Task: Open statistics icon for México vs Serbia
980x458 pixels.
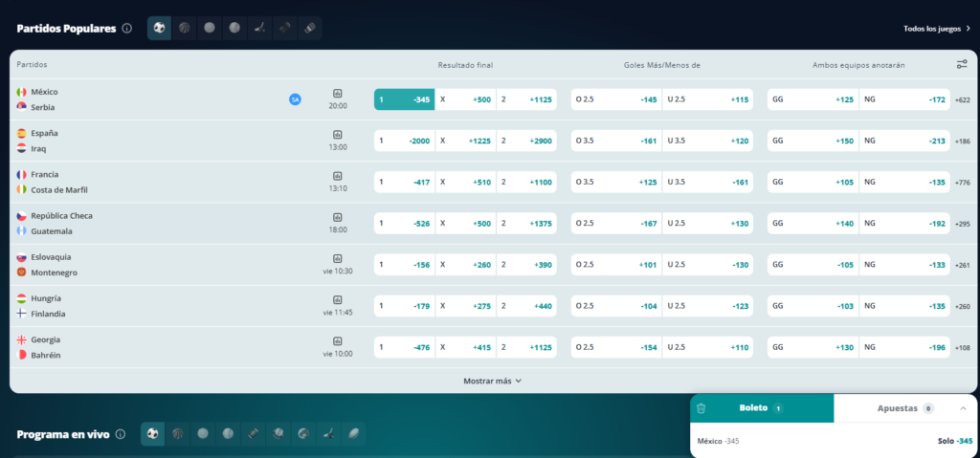Action: pos(338,93)
